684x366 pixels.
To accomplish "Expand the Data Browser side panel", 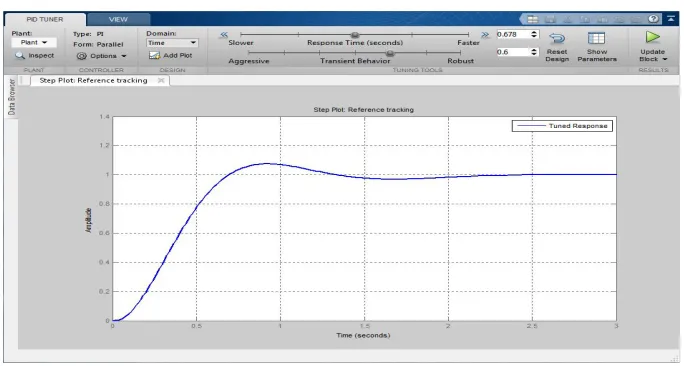I will tap(12, 97).
